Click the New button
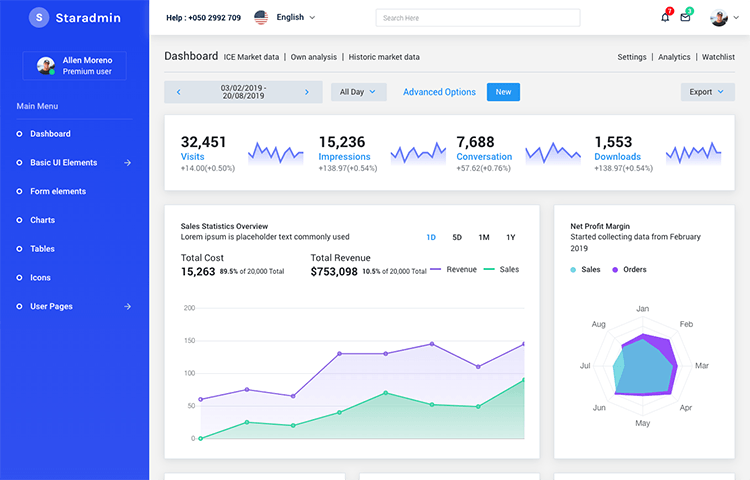Screen dimensions: 750x480 tap(503, 92)
